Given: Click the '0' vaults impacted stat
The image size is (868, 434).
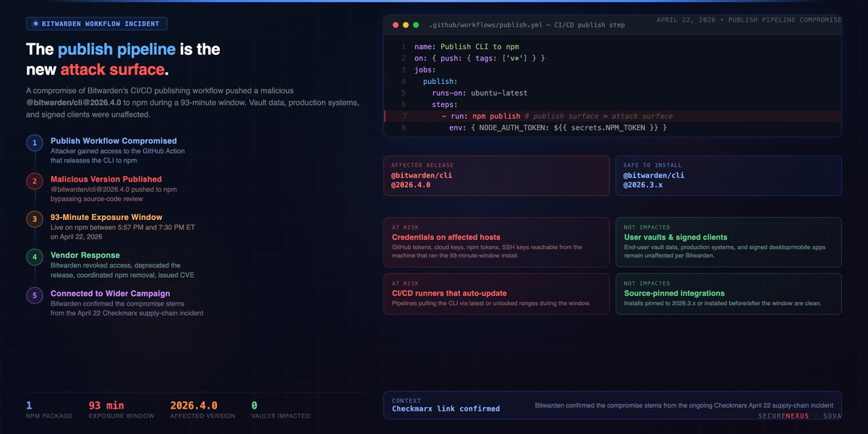Looking at the screenshot, I should point(255,405).
